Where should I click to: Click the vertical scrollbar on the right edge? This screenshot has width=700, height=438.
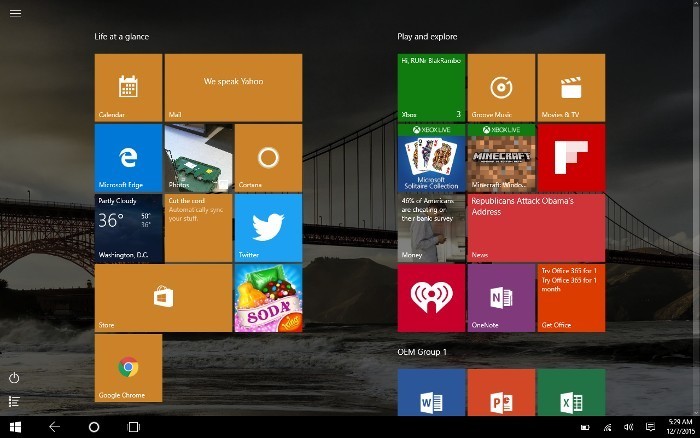(x=697, y=208)
